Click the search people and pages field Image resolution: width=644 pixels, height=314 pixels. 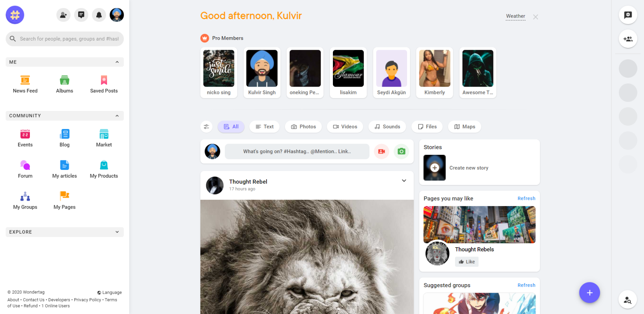pos(65,39)
